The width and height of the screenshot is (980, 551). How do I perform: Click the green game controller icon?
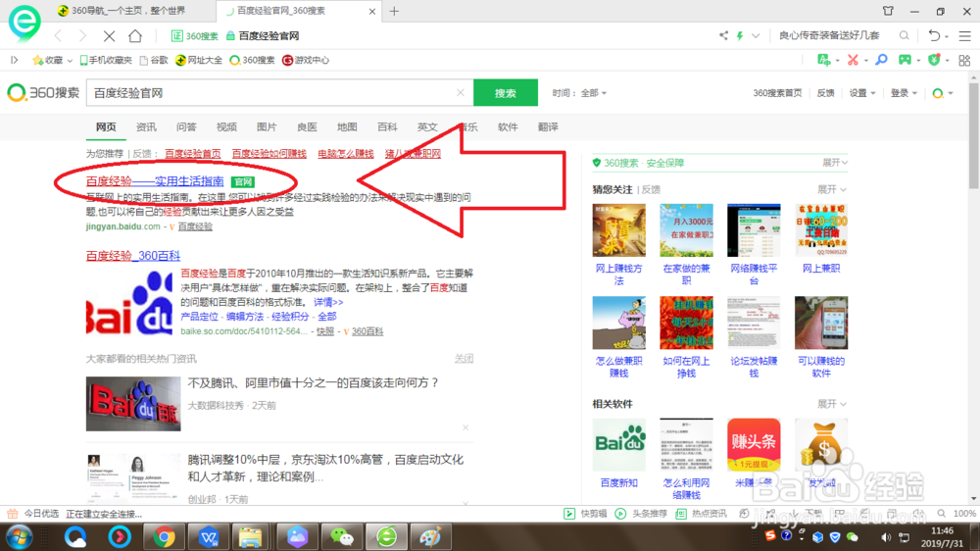coord(905,60)
